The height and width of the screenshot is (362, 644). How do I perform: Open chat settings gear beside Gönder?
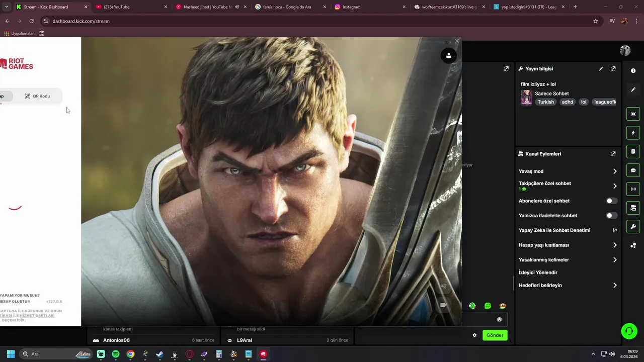click(x=474, y=335)
